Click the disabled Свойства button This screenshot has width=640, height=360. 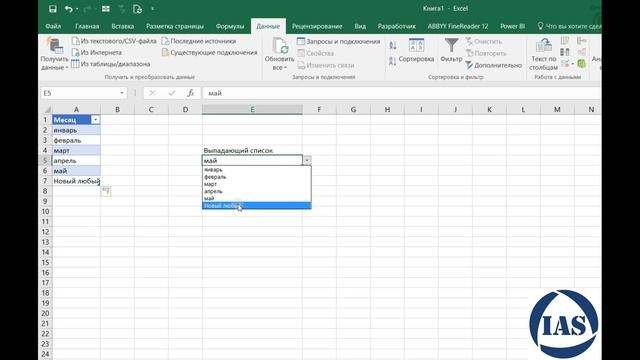click(x=316, y=53)
